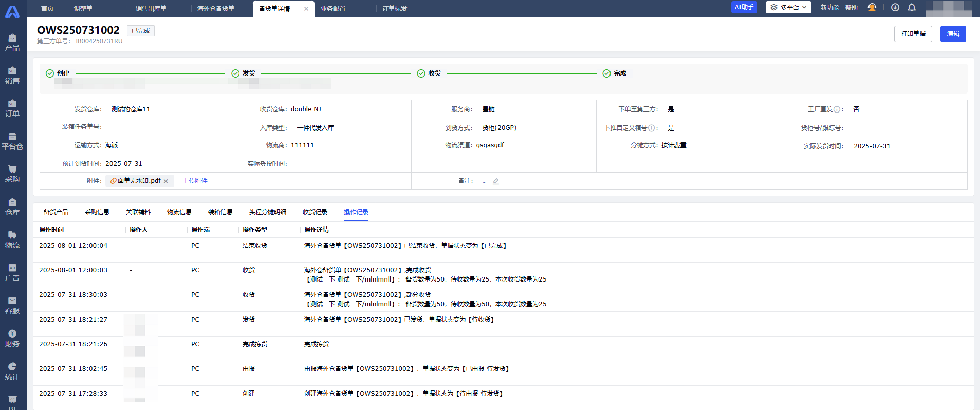980x410 pixels.
Task: Click the 上传附件 link
Action: tap(195, 181)
